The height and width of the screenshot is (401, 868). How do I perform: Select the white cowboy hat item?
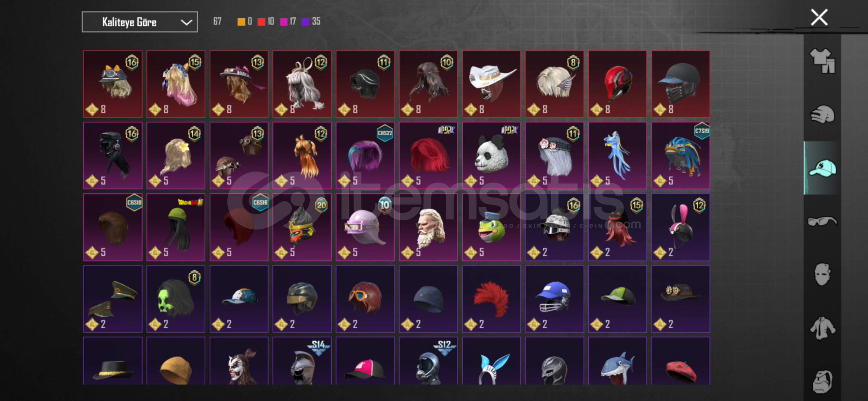[x=491, y=84]
